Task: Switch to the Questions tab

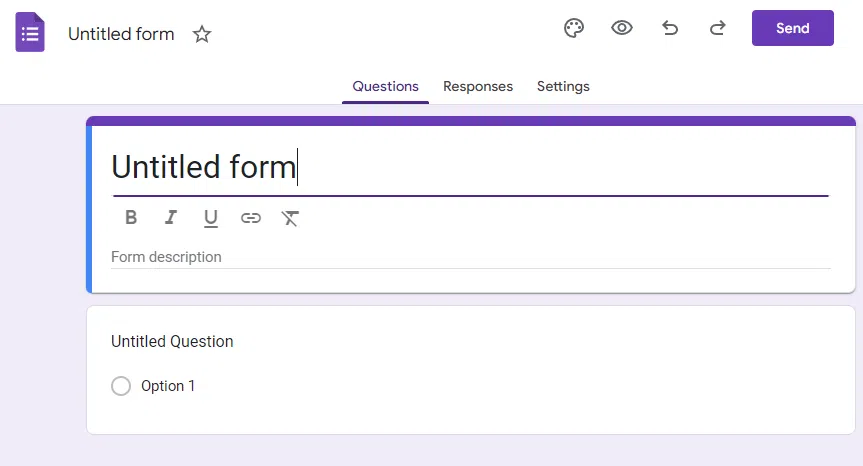Action: click(385, 86)
